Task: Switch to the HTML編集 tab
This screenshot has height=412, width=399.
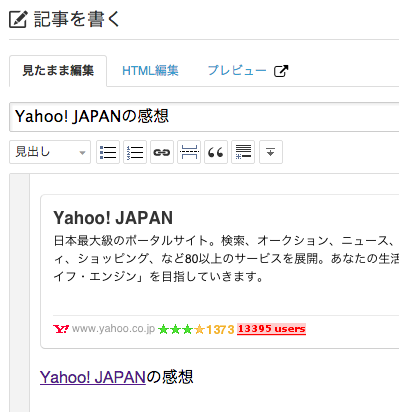Action: click(x=150, y=71)
